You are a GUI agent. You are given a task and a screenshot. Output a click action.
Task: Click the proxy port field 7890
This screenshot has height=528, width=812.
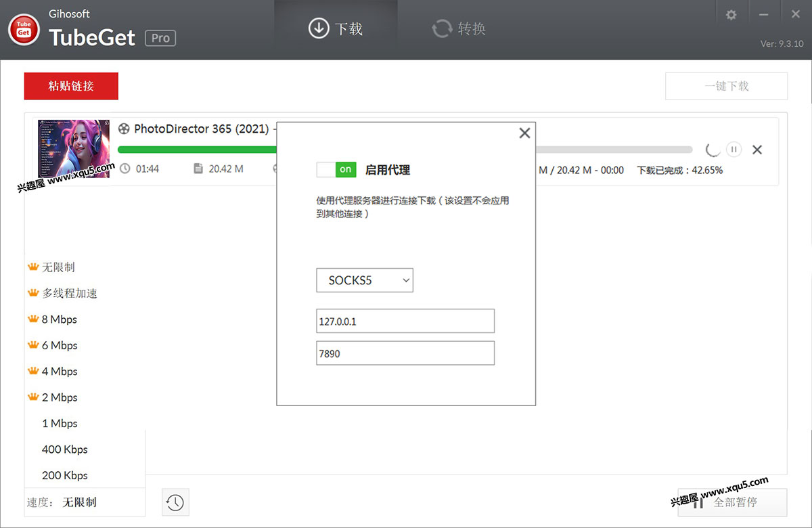405,353
